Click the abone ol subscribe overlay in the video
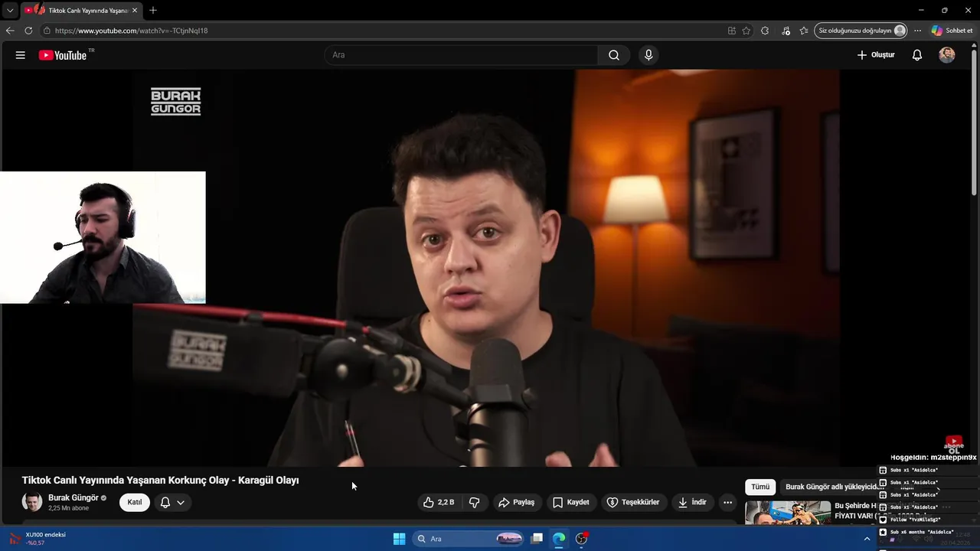Image resolution: width=980 pixels, height=551 pixels. [x=953, y=445]
